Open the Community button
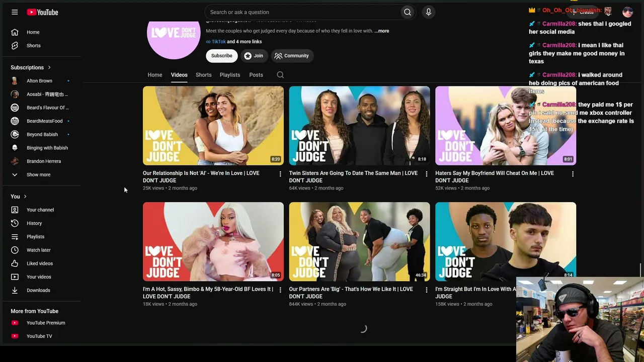The height and width of the screenshot is (362, 644). click(x=292, y=56)
